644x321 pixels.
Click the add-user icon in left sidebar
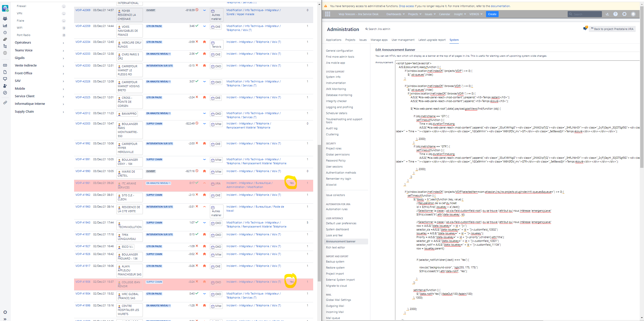[5, 86]
